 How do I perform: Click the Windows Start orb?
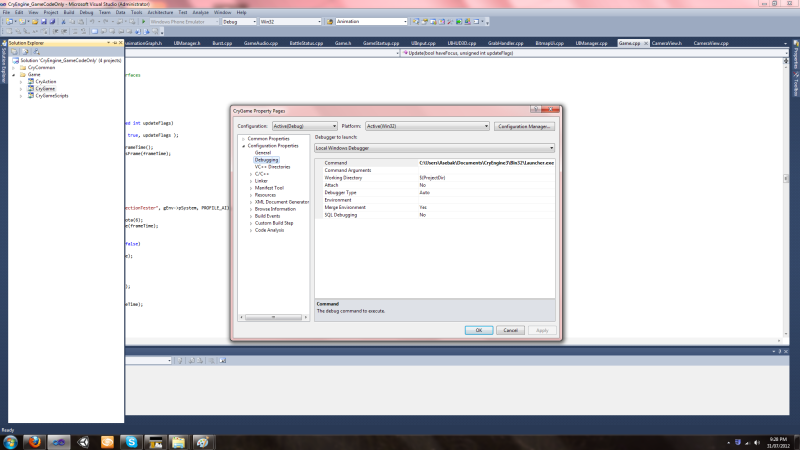coord(11,442)
